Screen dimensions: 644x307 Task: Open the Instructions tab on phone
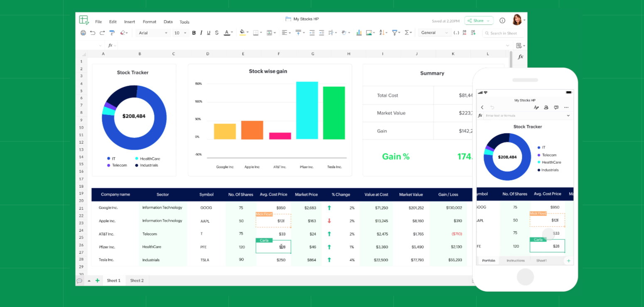516,261
